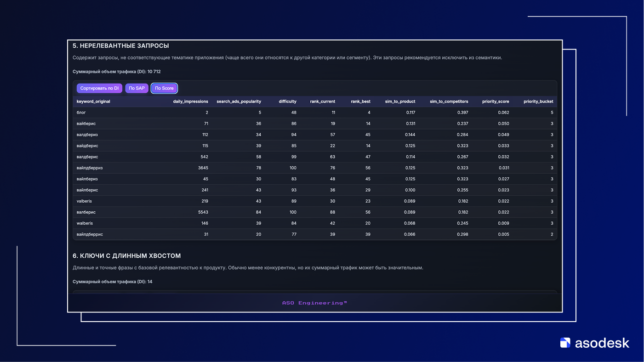Click the daily_impressions column header
The image size is (644, 362).
[190, 102]
